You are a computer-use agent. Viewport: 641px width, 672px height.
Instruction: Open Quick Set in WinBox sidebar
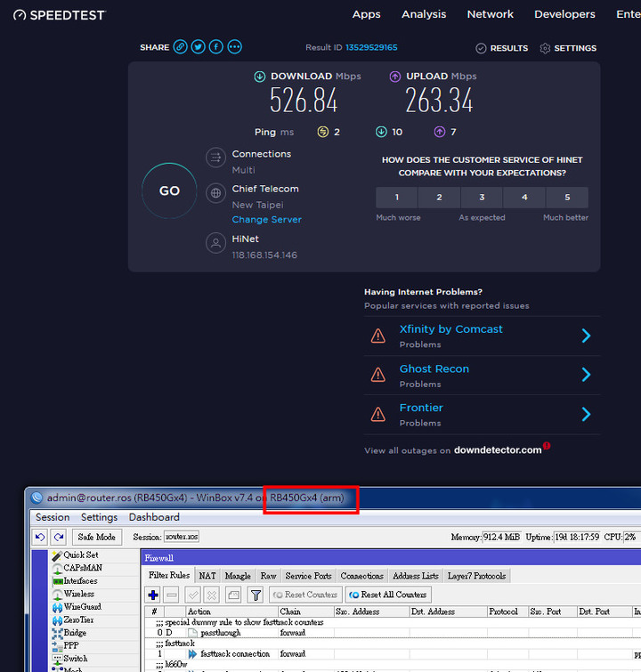[x=81, y=555]
